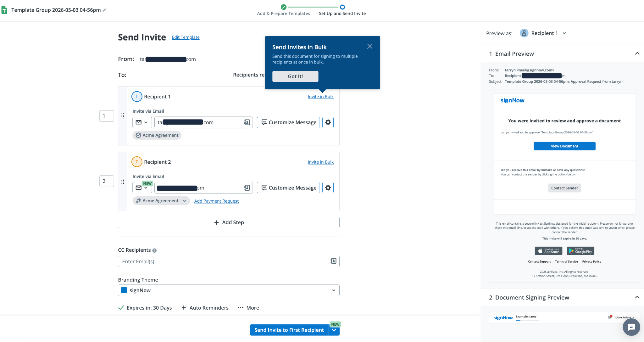Image resolution: width=644 pixels, height=342 pixels.
Task: Click the green template group document icon
Action: coord(4,10)
